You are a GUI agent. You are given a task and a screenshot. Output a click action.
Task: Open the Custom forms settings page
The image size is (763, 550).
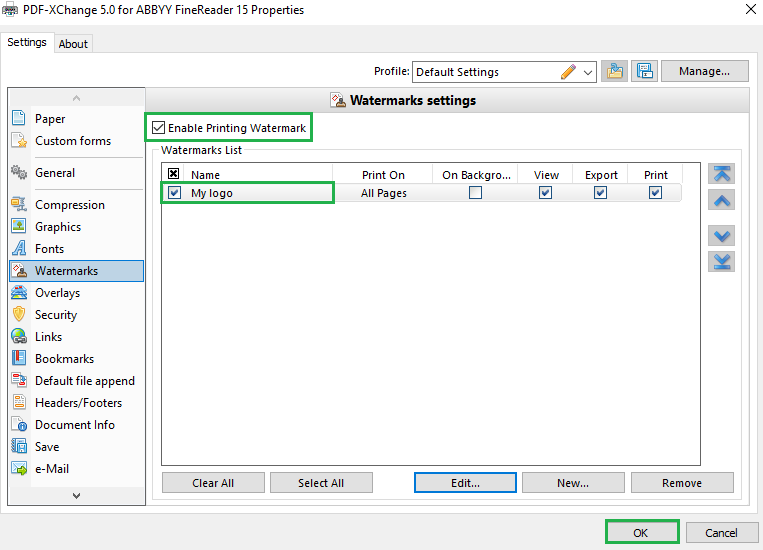(76, 141)
